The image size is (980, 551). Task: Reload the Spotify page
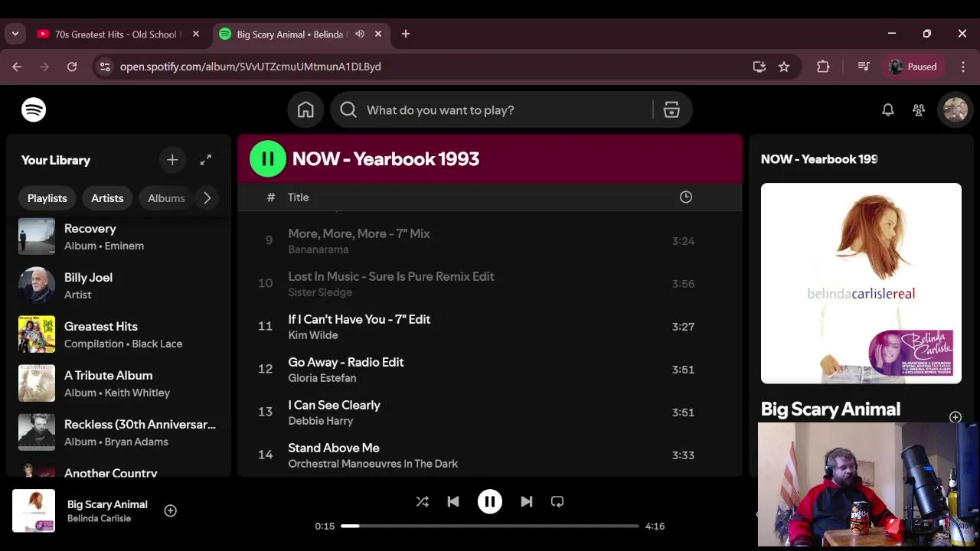72,67
